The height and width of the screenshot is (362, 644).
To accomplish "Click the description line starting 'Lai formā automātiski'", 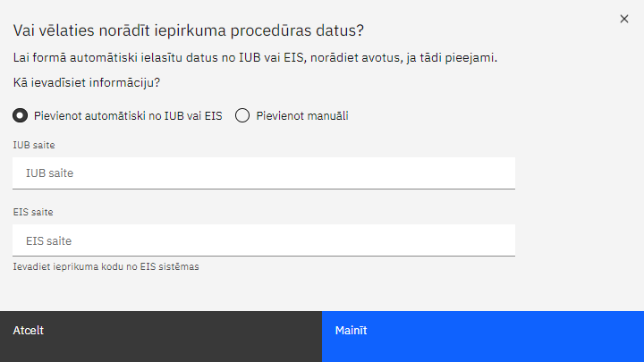I will click(255, 58).
